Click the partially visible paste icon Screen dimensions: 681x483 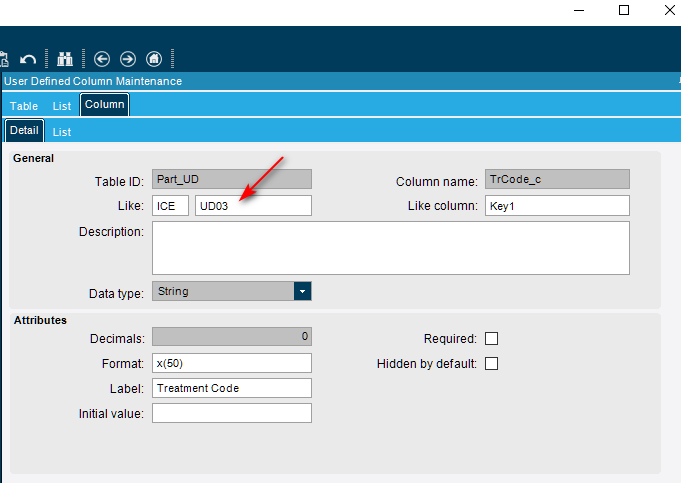click(4, 59)
